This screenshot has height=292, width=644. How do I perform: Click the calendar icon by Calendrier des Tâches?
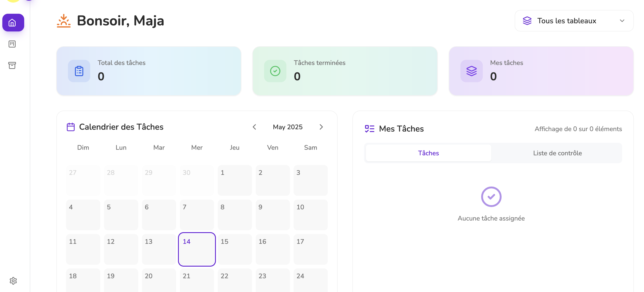tap(71, 127)
